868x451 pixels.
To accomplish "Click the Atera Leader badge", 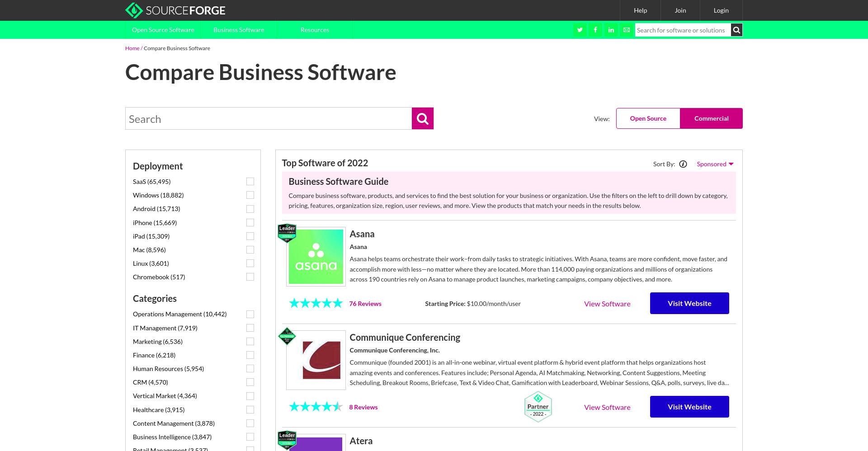I will pyautogui.click(x=287, y=440).
